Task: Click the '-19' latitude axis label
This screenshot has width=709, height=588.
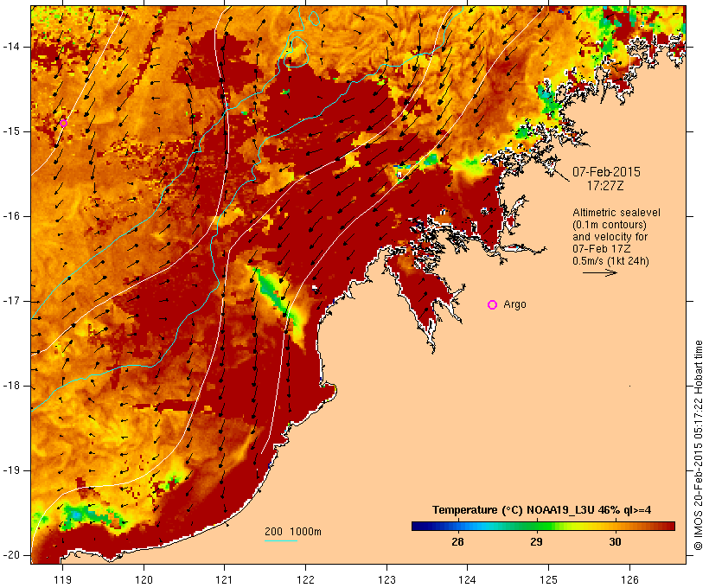Action: point(10,470)
